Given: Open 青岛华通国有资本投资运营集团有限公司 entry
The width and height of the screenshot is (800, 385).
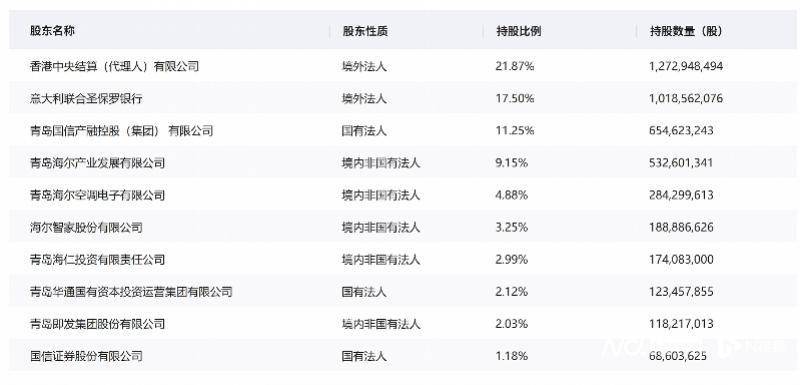Looking at the screenshot, I should [131, 292].
